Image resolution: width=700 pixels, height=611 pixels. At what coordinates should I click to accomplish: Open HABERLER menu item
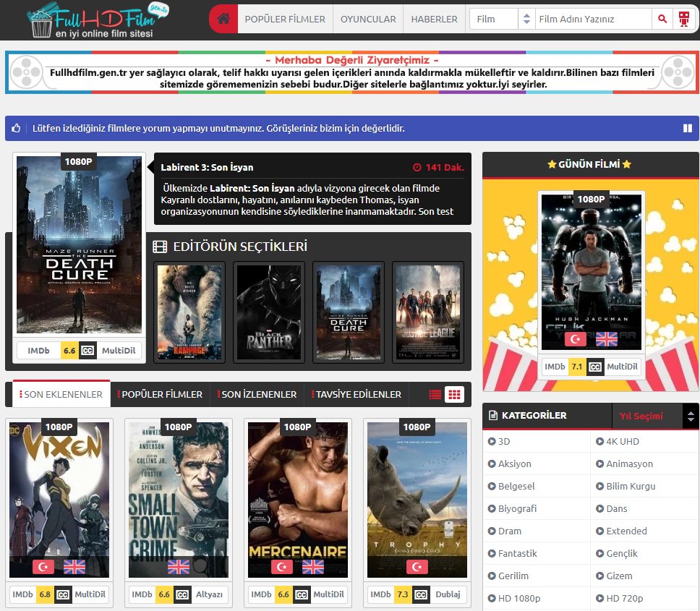[434, 20]
